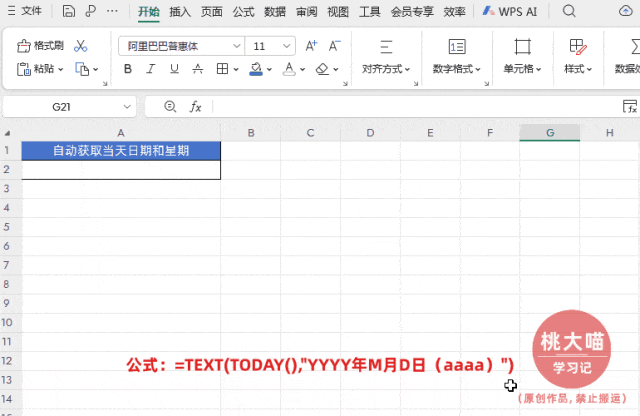
Task: Select row 2 header
Action: (x=7, y=170)
